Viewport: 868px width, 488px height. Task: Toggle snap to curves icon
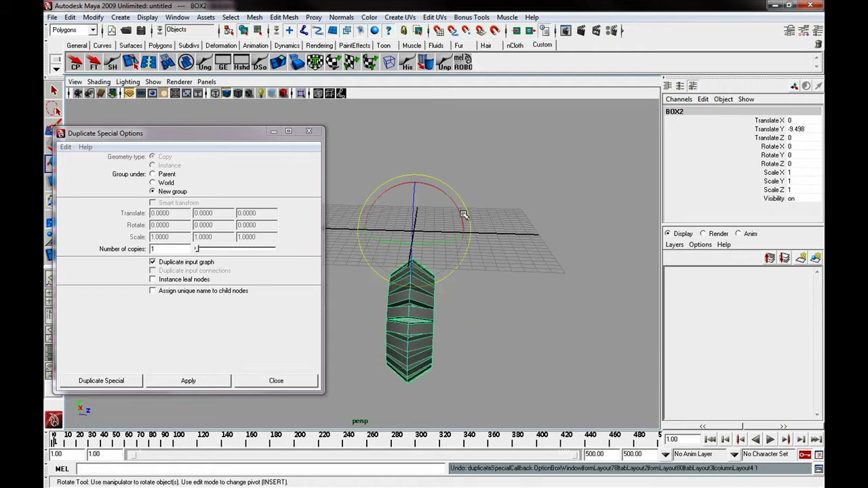coord(452,30)
